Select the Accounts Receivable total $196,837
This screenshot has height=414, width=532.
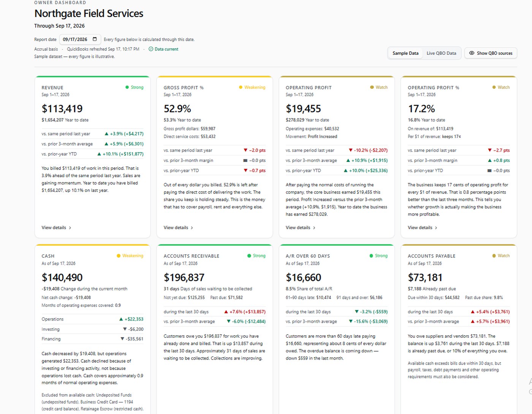(184, 278)
